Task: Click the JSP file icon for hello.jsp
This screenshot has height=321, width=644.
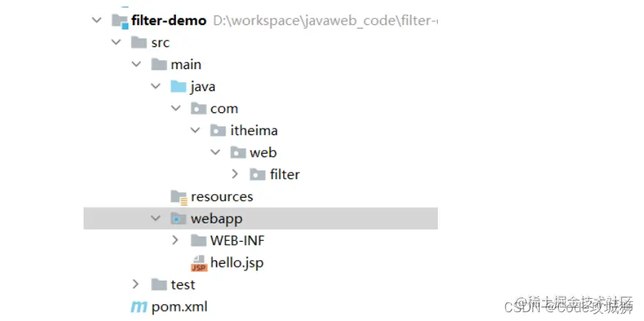Action: [x=200, y=264]
